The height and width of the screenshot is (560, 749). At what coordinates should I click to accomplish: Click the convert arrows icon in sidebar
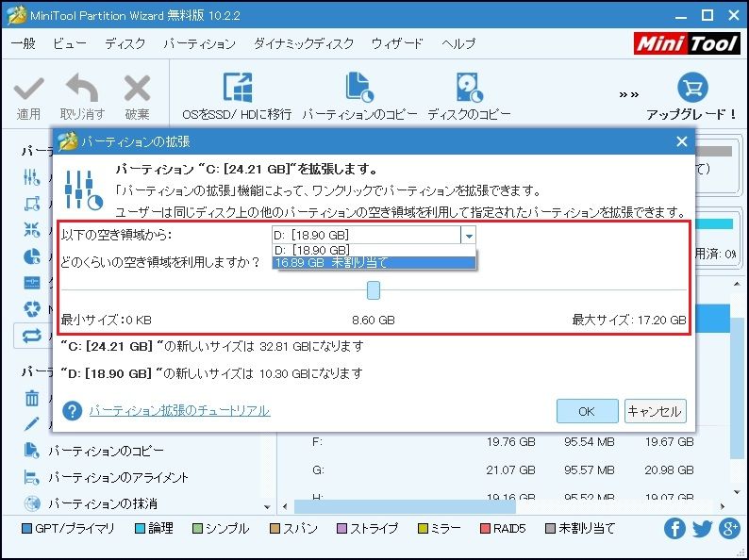[x=31, y=336]
